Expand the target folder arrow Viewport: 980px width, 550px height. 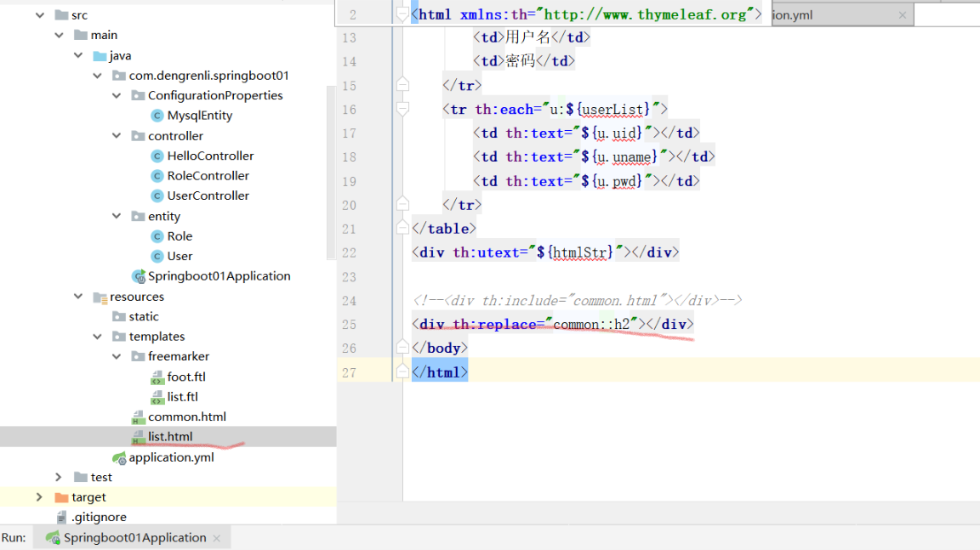[x=39, y=497]
